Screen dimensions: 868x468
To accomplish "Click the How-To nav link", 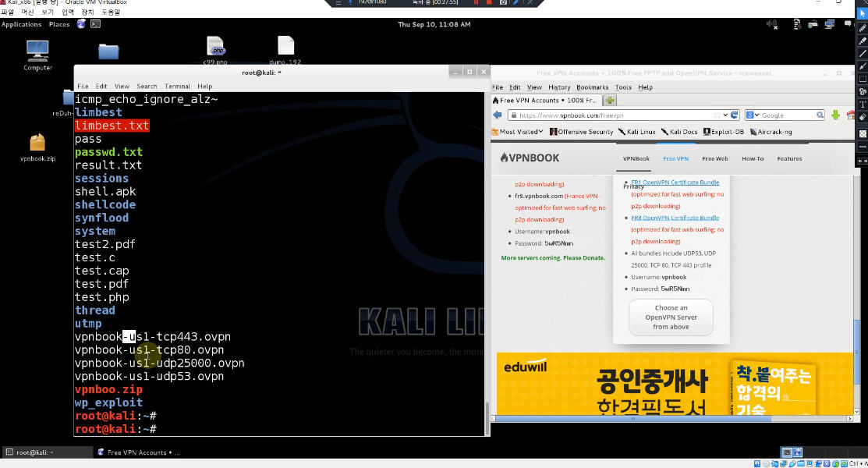I will tap(753, 159).
